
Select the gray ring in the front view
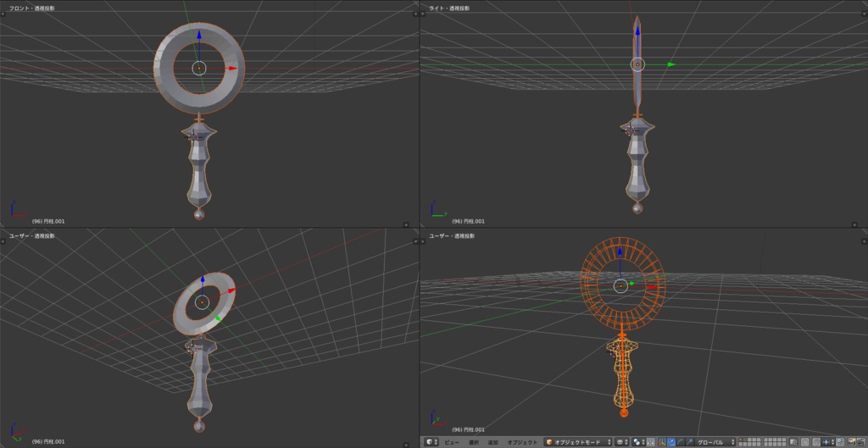(164, 68)
